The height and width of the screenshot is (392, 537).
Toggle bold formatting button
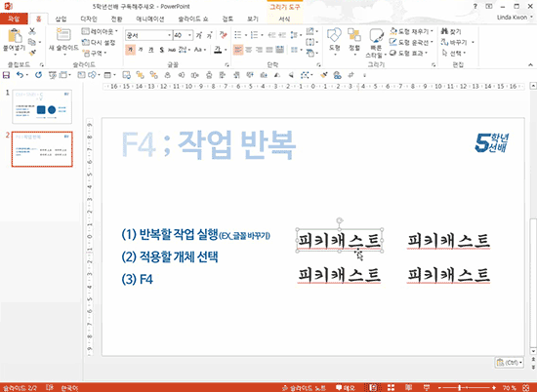(x=130, y=50)
